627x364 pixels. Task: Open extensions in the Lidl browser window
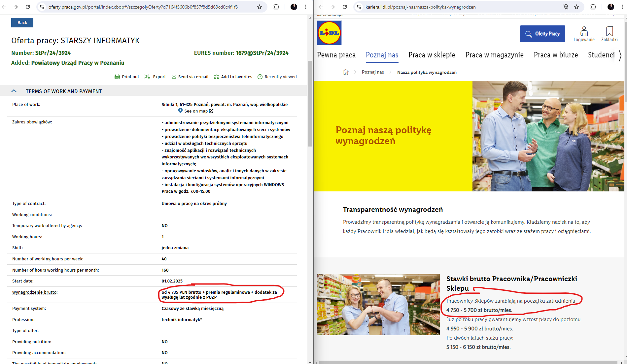593,7
